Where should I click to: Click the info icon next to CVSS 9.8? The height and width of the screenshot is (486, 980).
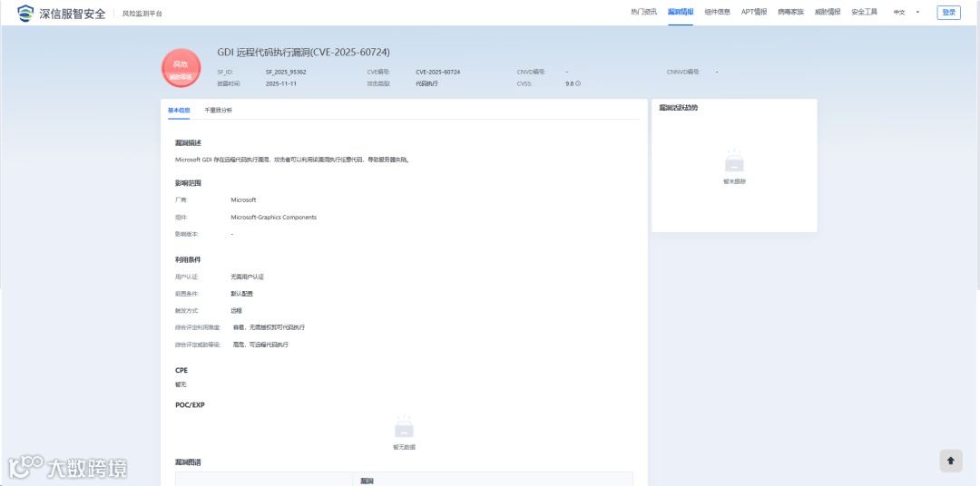(x=578, y=83)
